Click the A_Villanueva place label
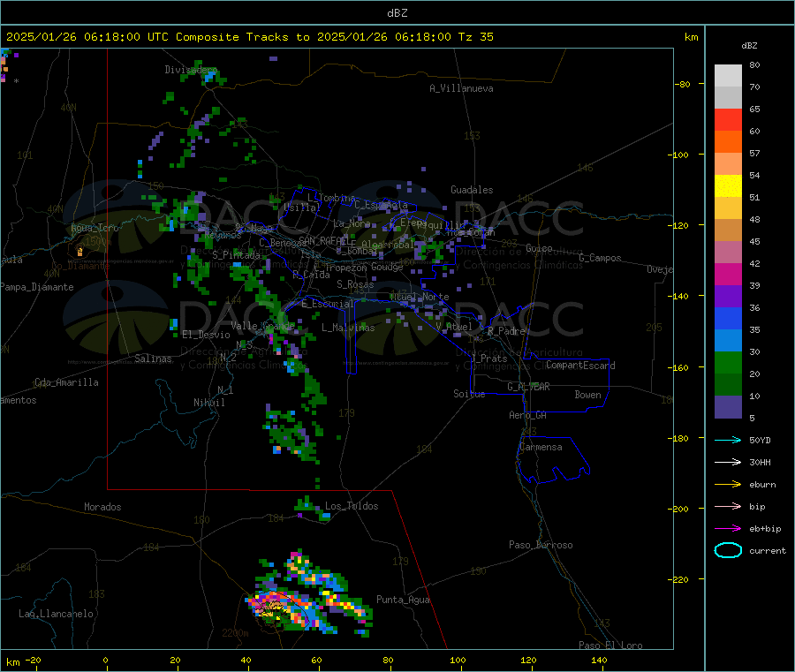795x672 pixels. pos(461,88)
